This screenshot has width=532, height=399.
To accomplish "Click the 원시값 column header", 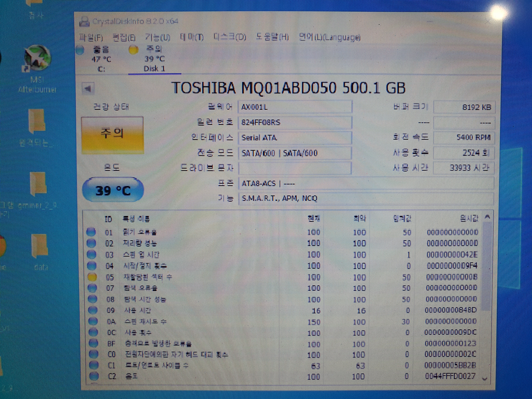I will point(469,218).
